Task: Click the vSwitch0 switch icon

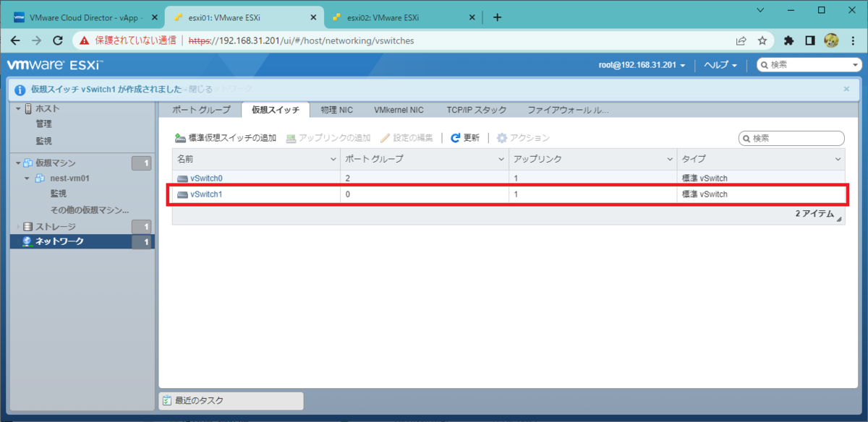Action: (x=182, y=178)
